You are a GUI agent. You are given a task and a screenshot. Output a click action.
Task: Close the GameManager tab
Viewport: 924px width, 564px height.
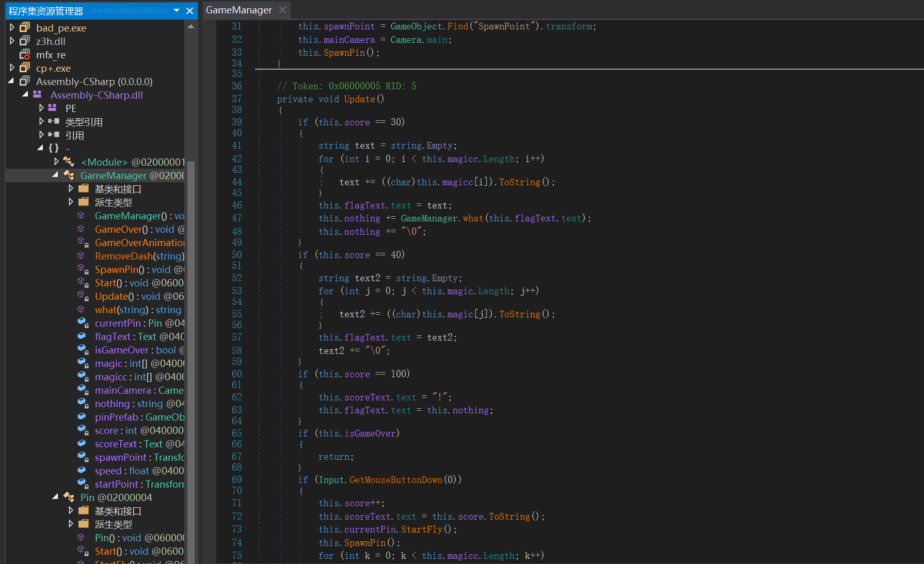click(x=282, y=10)
